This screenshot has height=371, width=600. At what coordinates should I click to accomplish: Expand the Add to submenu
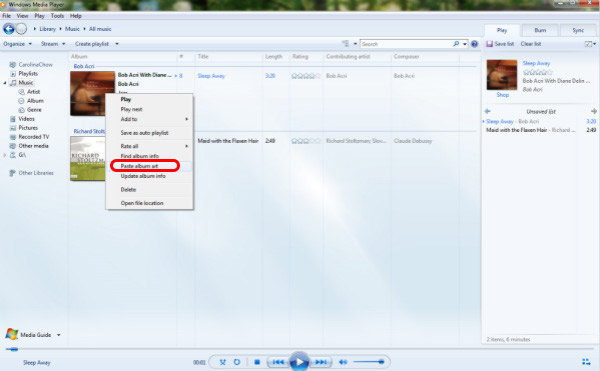tap(150, 119)
